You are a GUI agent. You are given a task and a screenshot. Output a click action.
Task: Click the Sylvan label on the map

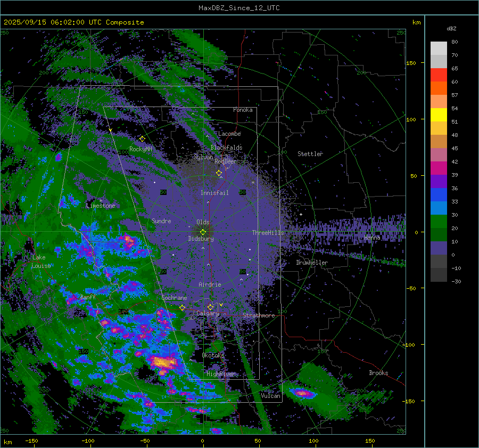(204, 157)
